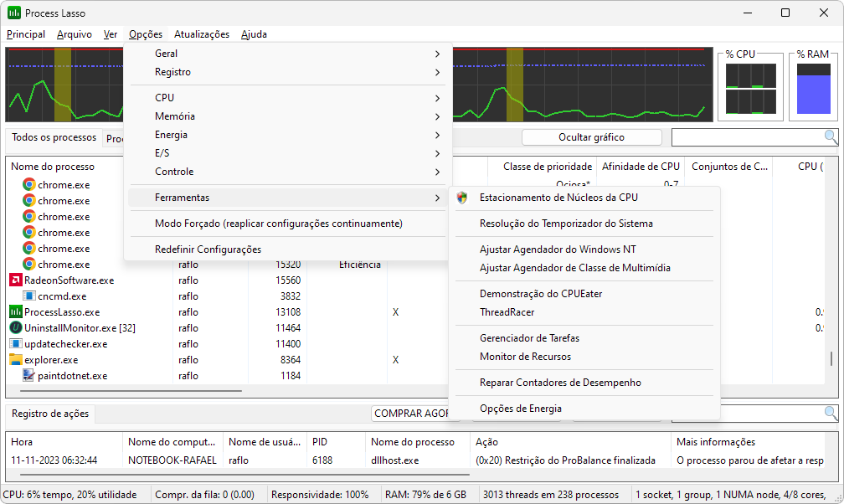Screen dimensions: 844x504
Task: Click RAM: 79% de 6 GB status entry
Action: 425,494
